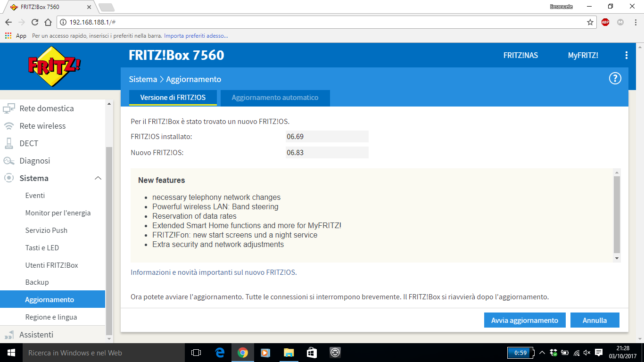Open the browser home page icon
The image size is (644, 362).
[48, 22]
